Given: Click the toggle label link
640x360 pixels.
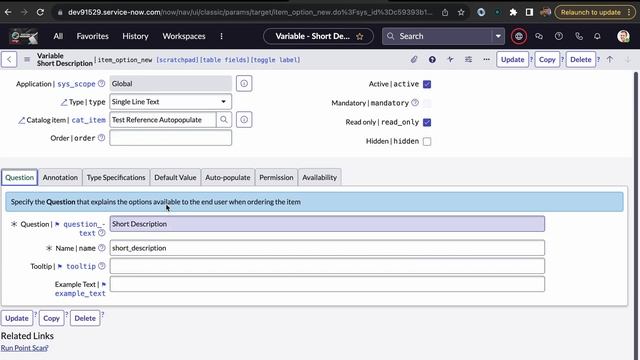Looking at the screenshot, I should 275,60.
